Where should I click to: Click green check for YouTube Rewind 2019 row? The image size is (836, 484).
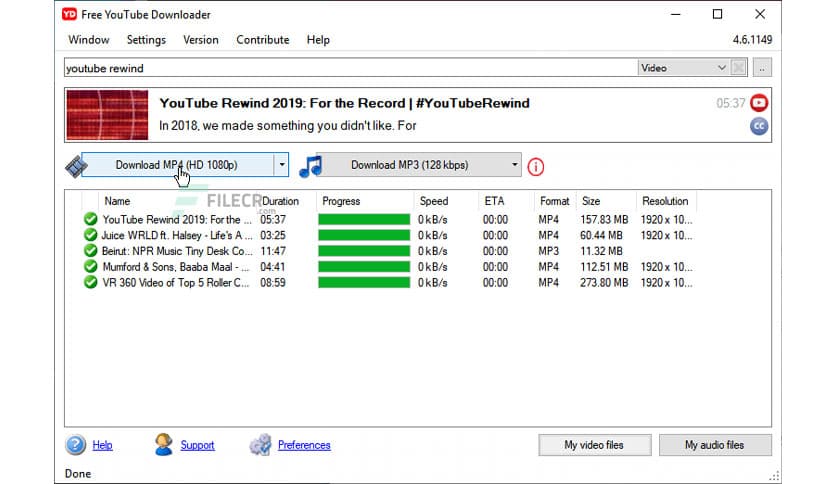(x=91, y=219)
